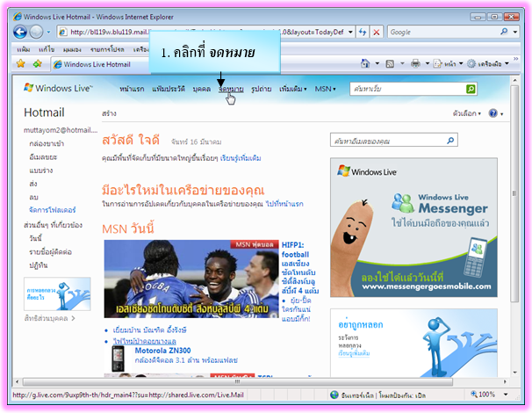Open the แฟ้ม (File) menu
This screenshot has width=532, height=413.
(23, 49)
